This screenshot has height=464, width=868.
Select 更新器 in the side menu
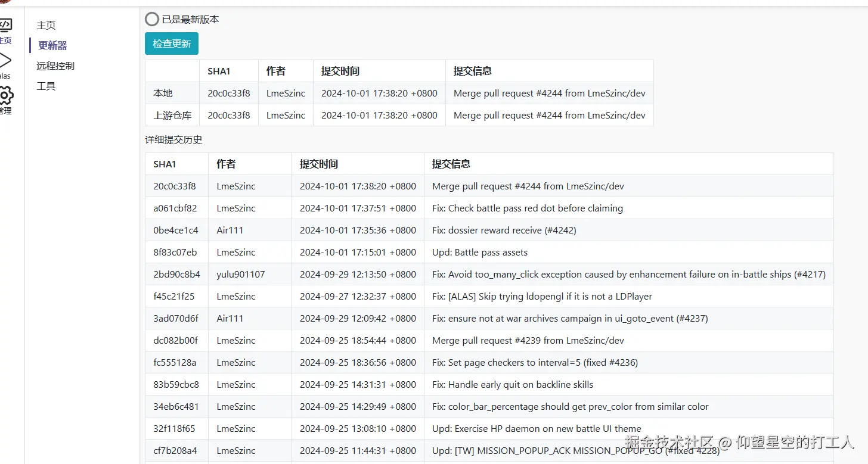point(52,45)
